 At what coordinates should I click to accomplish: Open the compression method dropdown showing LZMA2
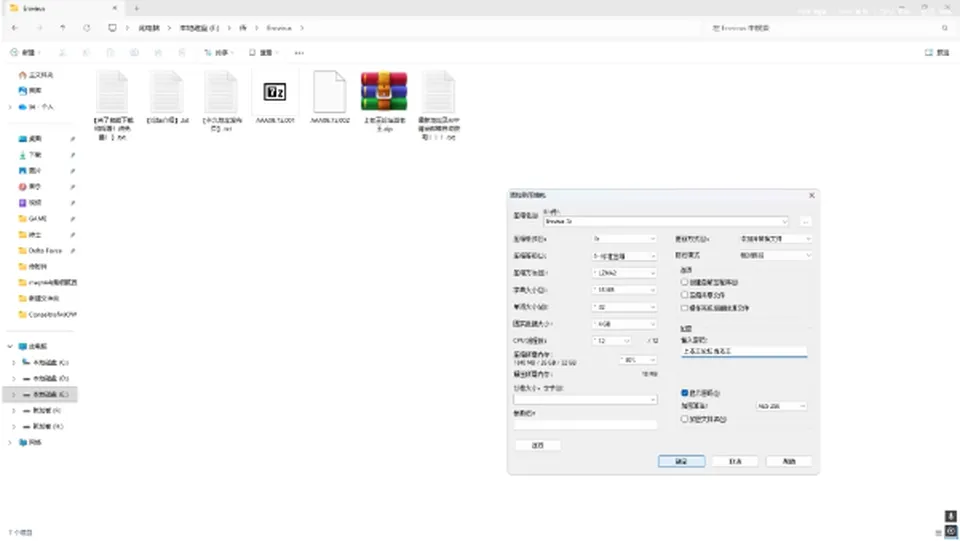[x=624, y=273]
